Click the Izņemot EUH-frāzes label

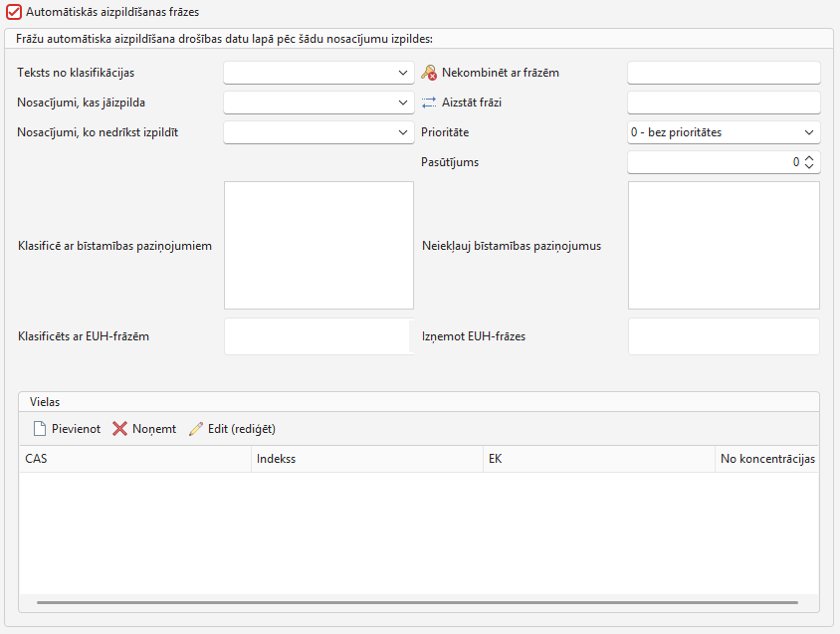tap(474, 336)
